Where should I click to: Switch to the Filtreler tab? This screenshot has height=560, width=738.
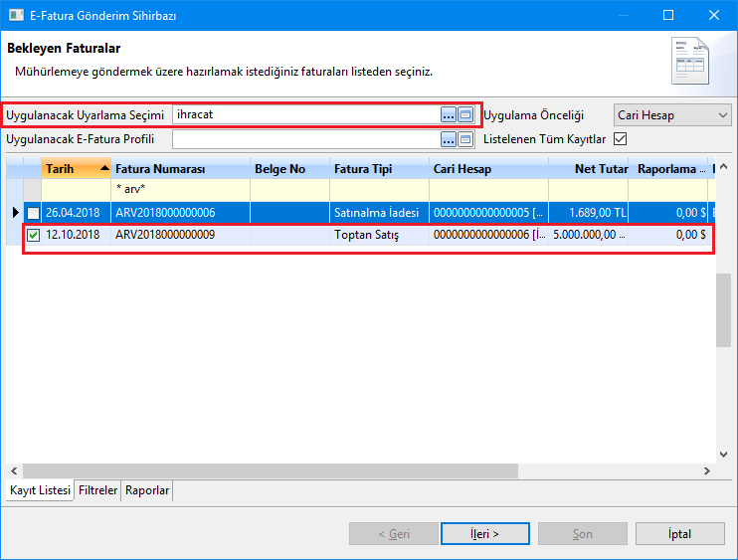pos(97,490)
